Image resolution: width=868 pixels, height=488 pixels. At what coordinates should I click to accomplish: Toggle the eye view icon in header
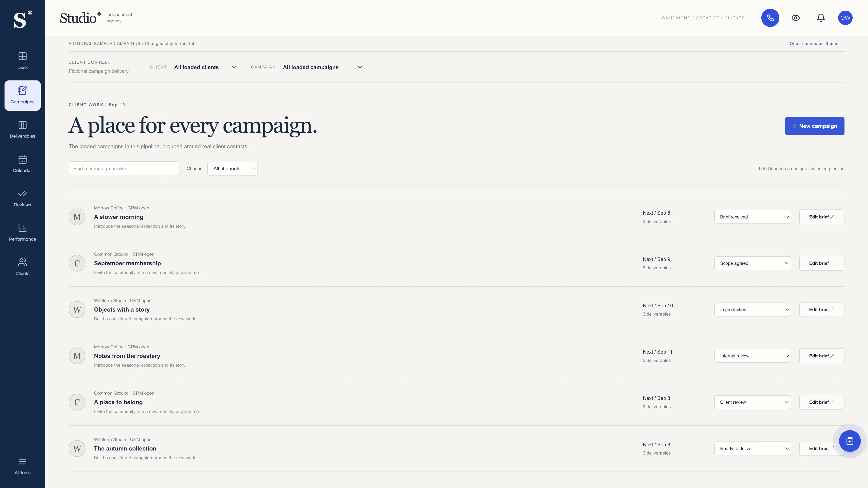pos(796,18)
